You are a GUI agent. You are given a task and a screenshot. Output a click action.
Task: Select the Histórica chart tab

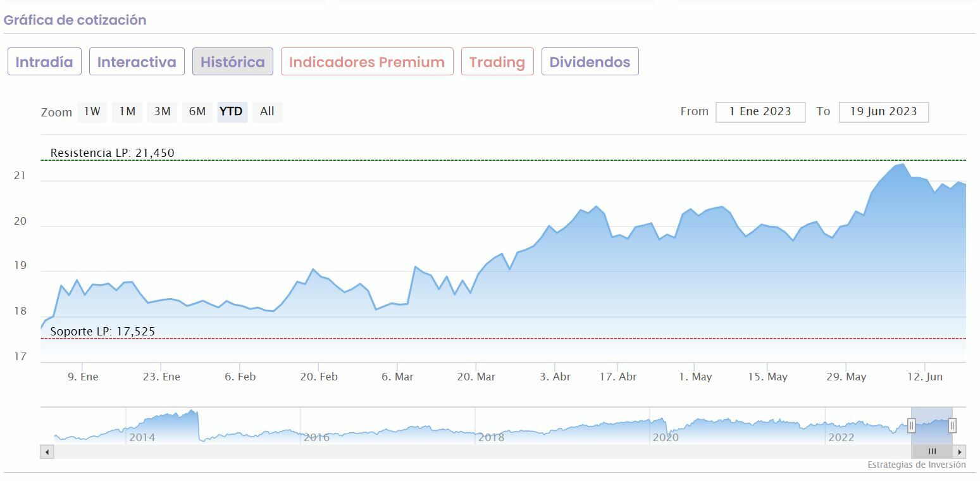[x=233, y=62]
